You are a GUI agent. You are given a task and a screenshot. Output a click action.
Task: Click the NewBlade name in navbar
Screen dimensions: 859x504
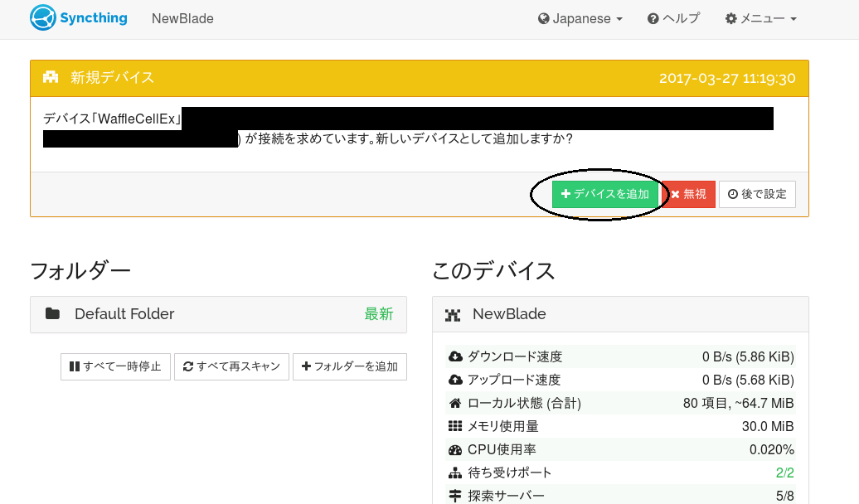(x=182, y=18)
